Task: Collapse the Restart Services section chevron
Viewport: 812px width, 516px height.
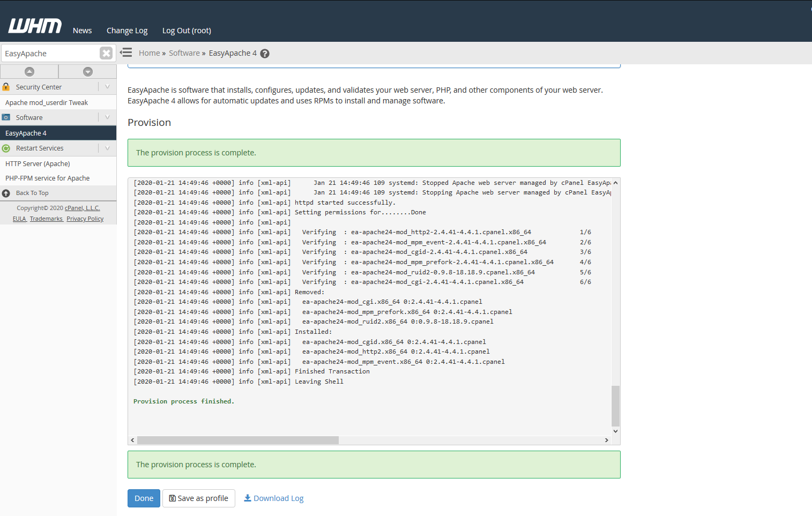Action: pos(107,148)
